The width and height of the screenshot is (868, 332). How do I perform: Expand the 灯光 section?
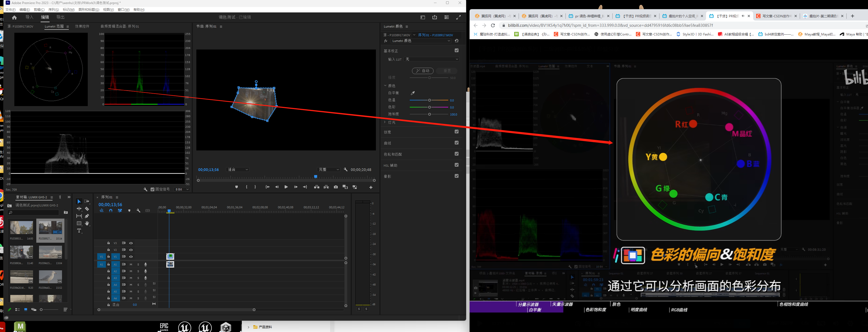[x=385, y=122]
